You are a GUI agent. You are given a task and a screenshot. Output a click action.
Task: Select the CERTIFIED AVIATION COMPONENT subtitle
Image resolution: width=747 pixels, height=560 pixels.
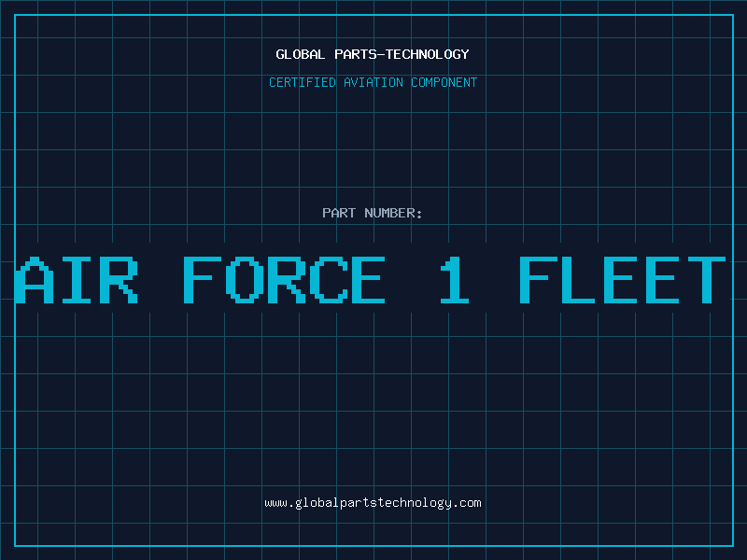tap(373, 82)
